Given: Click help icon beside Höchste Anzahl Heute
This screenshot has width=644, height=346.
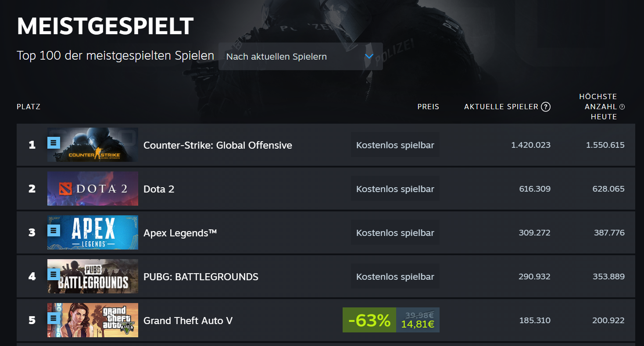Looking at the screenshot, I should tap(622, 107).
